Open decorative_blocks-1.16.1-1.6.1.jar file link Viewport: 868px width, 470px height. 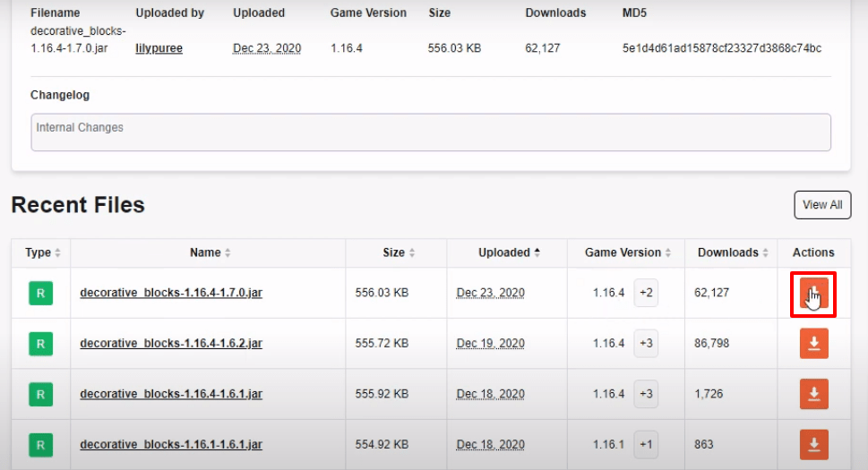(x=171, y=445)
